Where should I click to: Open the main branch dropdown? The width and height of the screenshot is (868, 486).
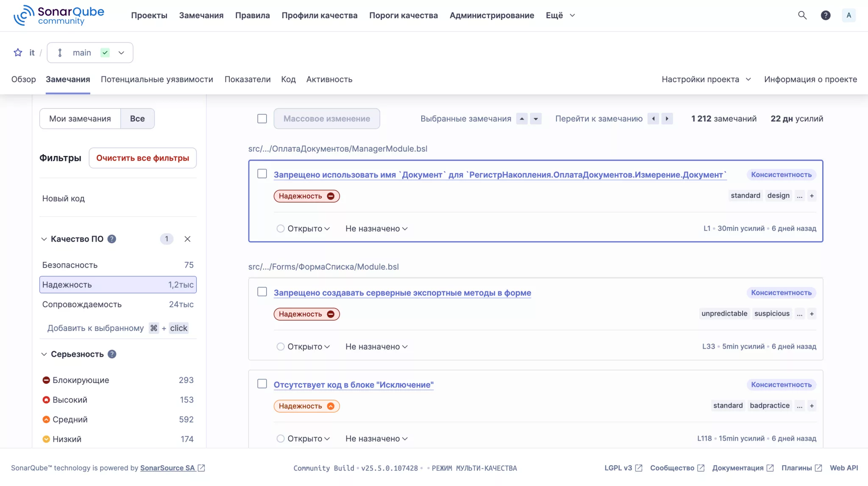90,53
